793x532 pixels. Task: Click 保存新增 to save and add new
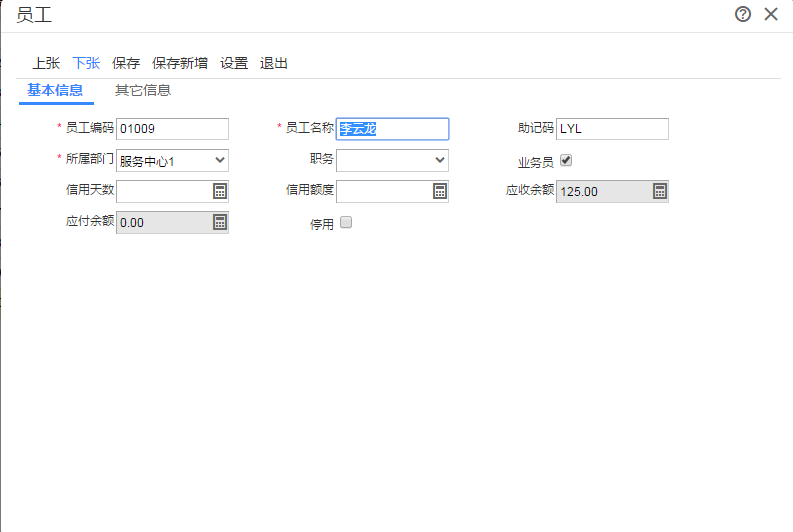(x=180, y=63)
